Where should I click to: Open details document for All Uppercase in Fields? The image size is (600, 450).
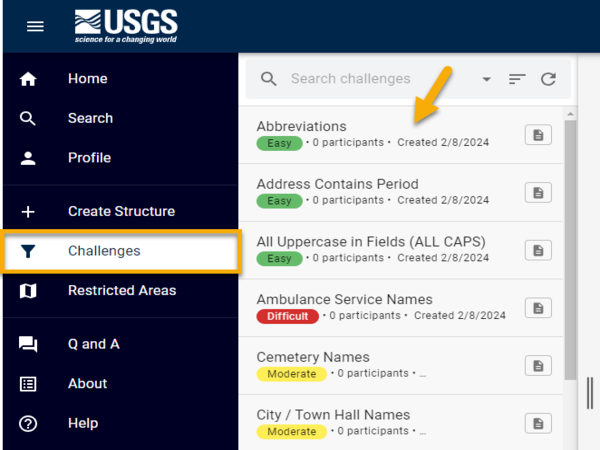538,250
